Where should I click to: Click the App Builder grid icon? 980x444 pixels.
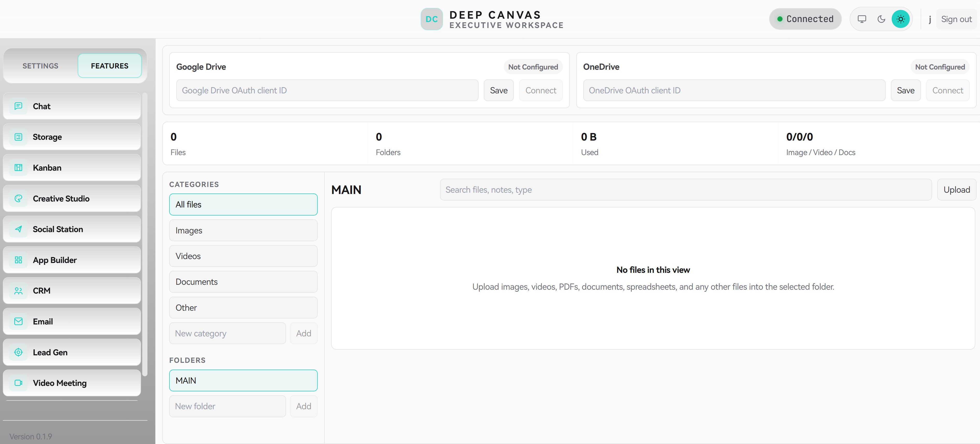18,260
